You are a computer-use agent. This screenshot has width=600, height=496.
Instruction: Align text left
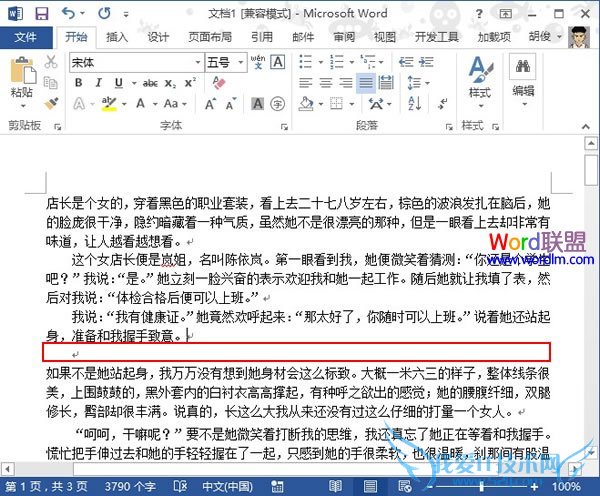click(306, 83)
